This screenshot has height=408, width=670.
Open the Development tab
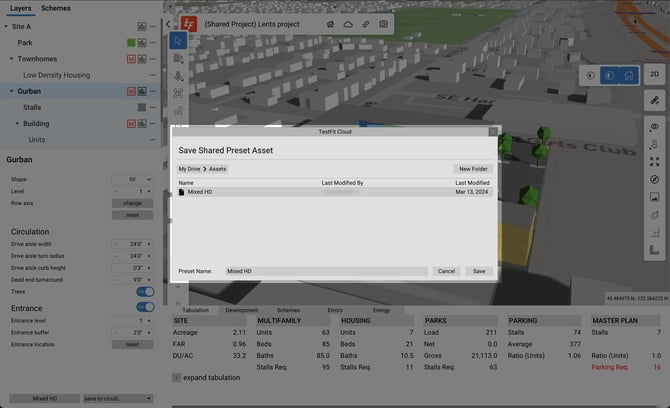242,310
